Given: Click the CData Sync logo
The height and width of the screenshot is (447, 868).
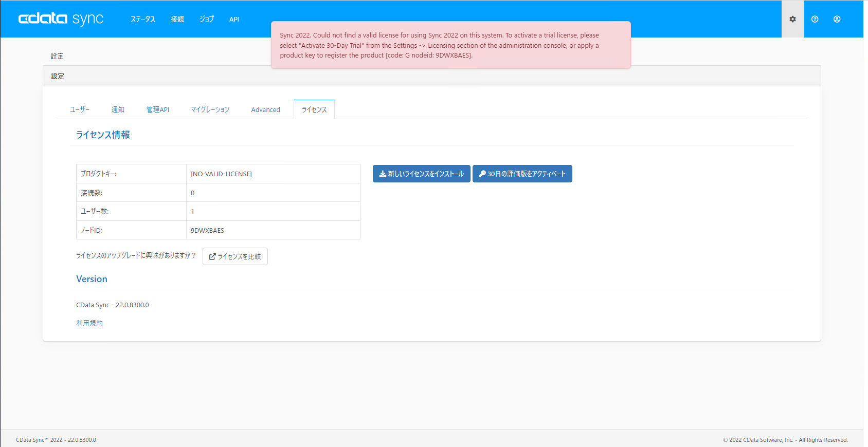Looking at the screenshot, I should click(x=61, y=19).
